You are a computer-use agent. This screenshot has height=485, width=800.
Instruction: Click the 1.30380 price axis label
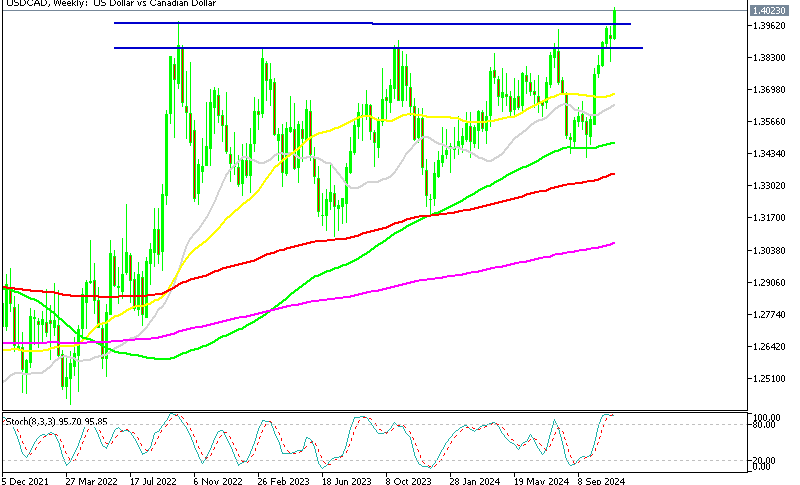769,250
